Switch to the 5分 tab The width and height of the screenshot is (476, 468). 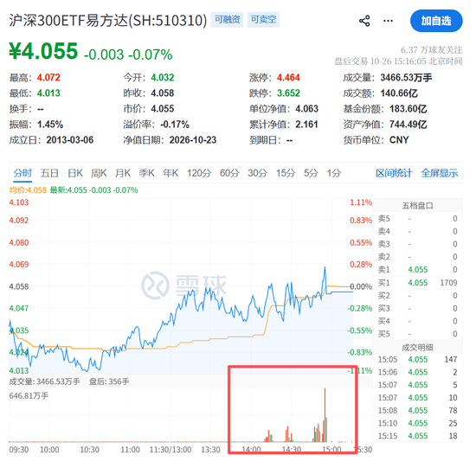point(311,173)
